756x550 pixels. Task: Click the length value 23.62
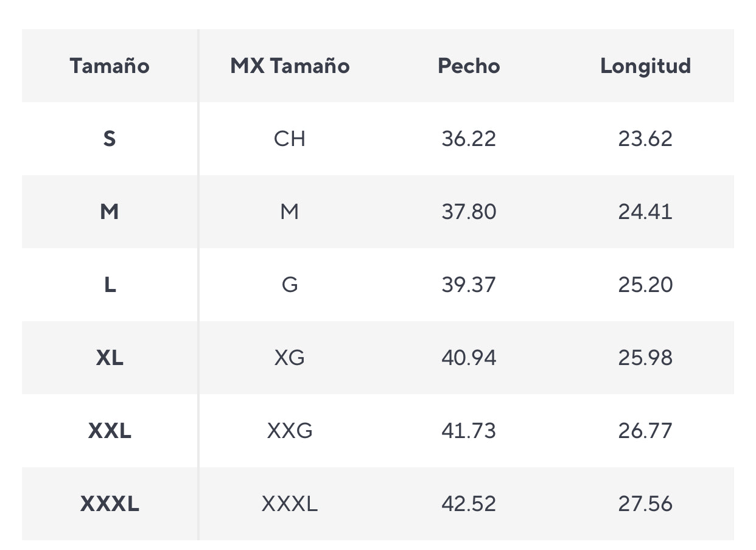646,139
